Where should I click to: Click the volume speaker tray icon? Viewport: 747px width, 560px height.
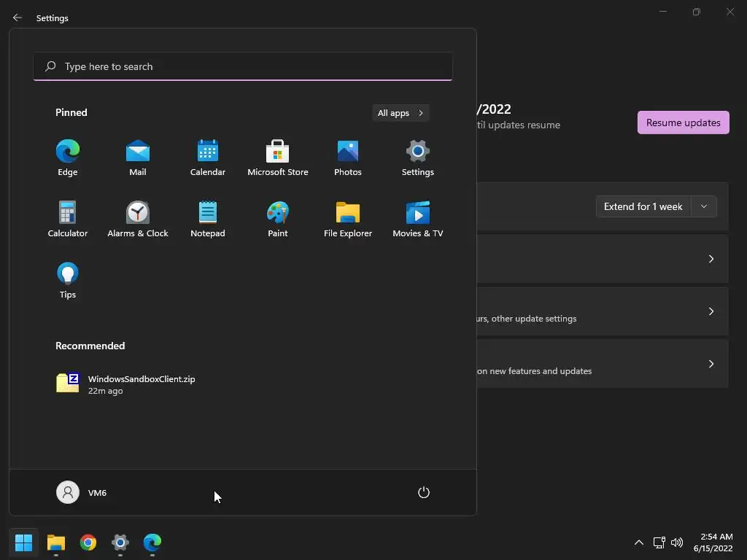click(676, 542)
